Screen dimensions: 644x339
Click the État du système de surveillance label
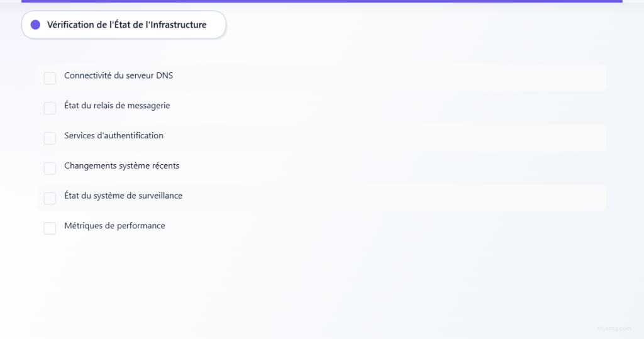click(123, 196)
